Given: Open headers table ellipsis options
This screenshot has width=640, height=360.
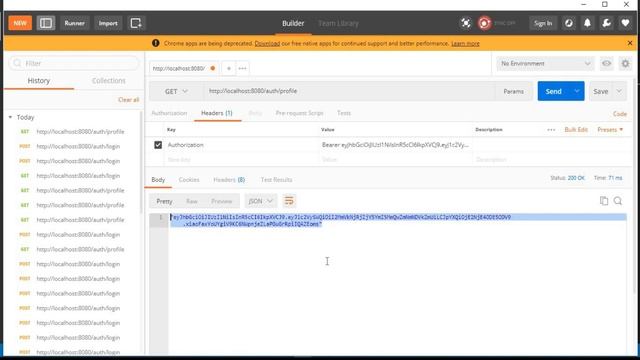Looking at the screenshot, I should pyautogui.click(x=551, y=130).
